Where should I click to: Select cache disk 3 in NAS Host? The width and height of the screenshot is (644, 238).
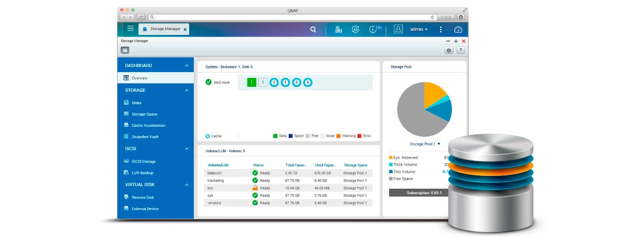275,82
